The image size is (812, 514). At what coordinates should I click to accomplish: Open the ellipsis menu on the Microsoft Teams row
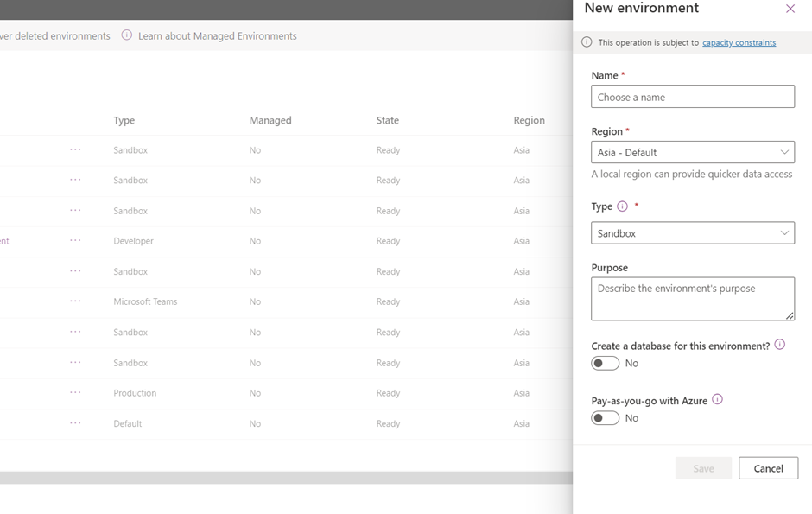(75, 301)
